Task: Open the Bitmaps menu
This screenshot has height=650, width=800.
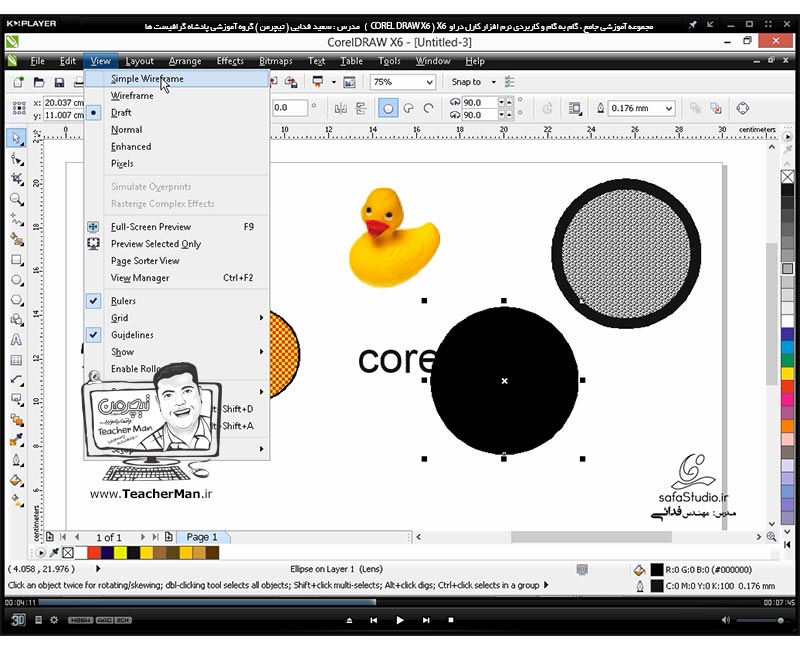Action: pos(276,61)
